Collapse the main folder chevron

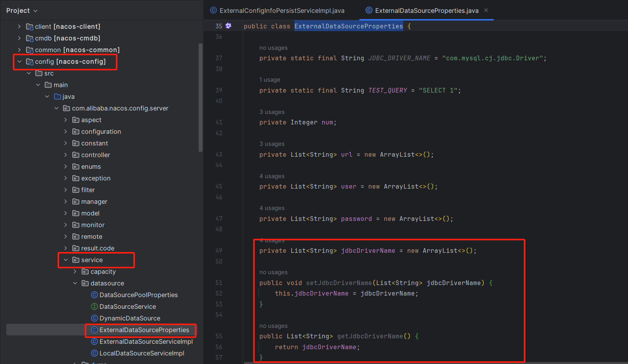click(x=38, y=85)
